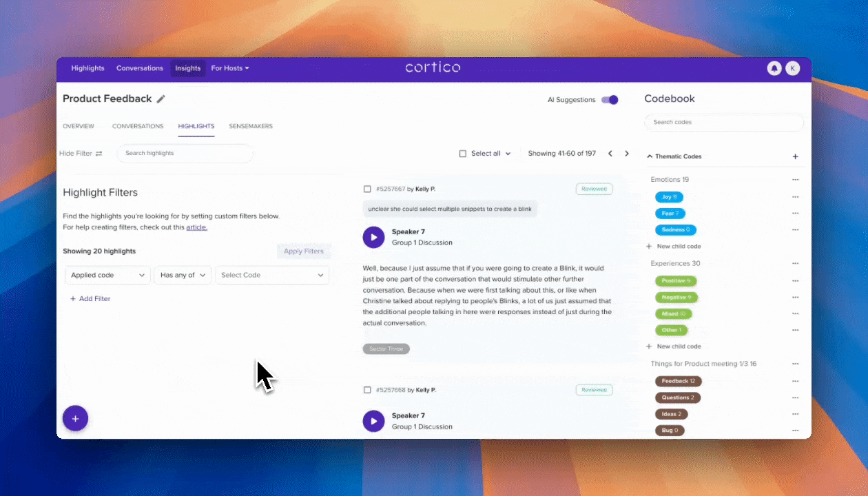Select the green Positive code tag
This screenshot has height=496, width=868.
point(676,281)
